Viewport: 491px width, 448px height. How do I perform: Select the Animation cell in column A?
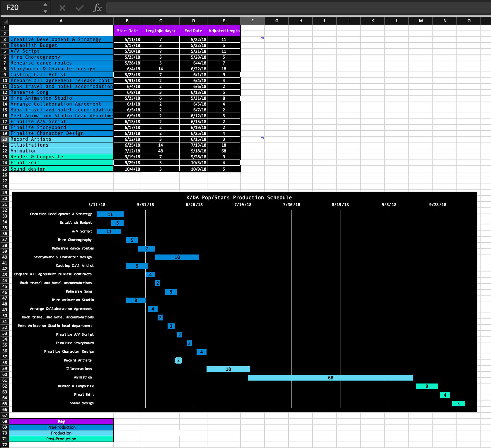(61, 151)
